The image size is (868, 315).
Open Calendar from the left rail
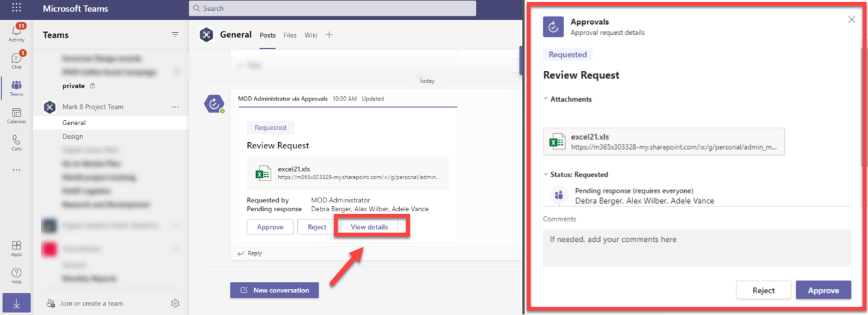(x=16, y=115)
